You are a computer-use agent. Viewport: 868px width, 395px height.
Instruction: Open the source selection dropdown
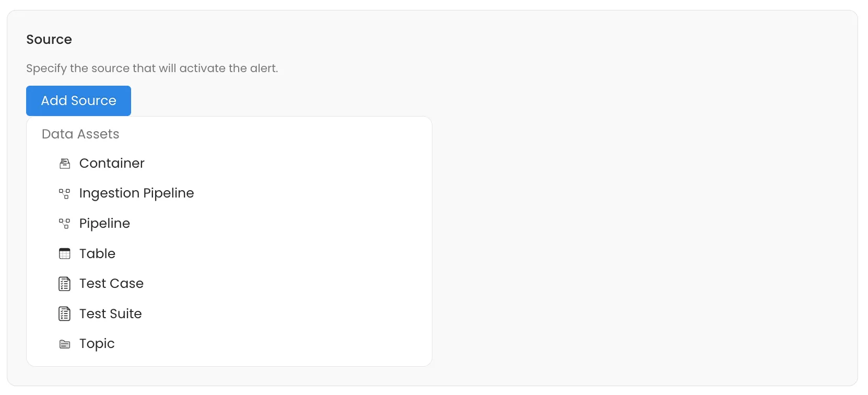click(x=78, y=100)
